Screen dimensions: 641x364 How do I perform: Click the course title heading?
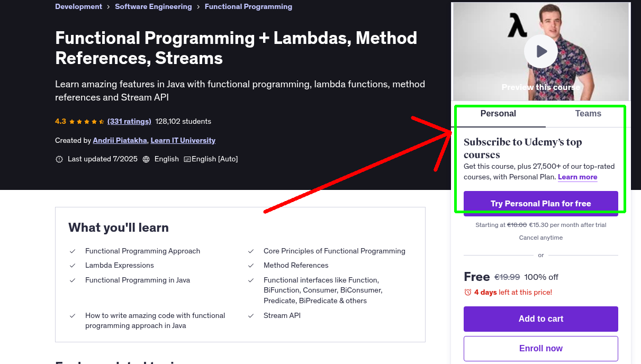pos(236,48)
